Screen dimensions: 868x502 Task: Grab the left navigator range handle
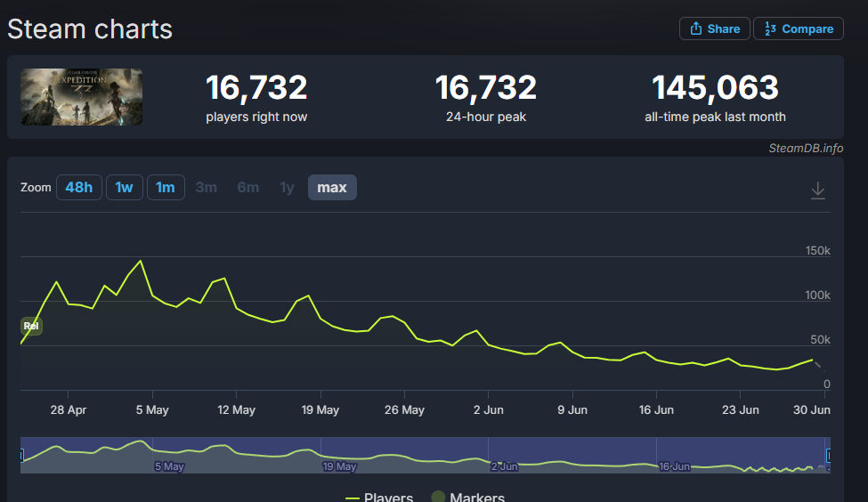tap(21, 455)
